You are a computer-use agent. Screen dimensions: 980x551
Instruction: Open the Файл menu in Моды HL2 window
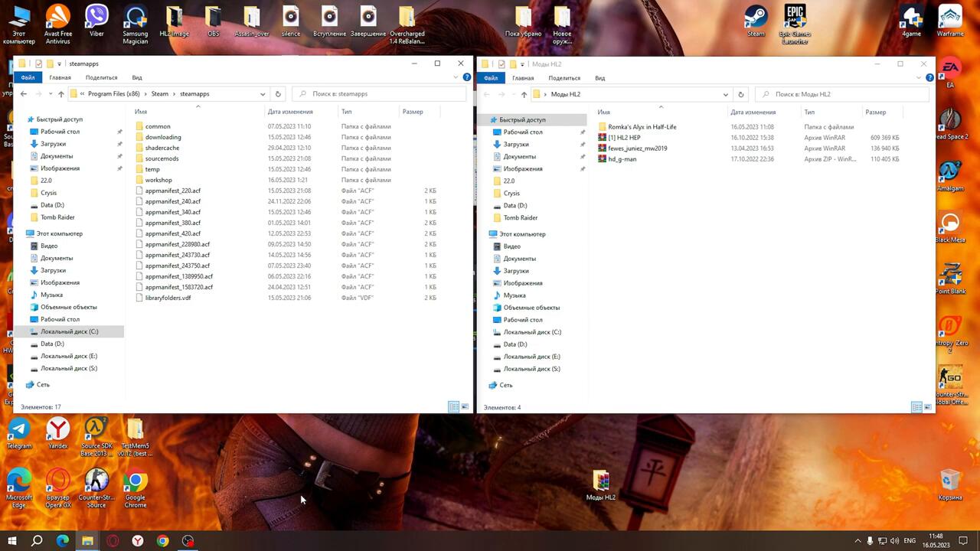[491, 78]
